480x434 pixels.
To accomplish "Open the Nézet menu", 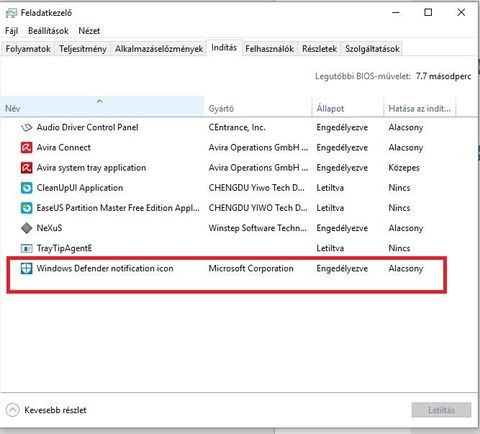I will pos(89,31).
